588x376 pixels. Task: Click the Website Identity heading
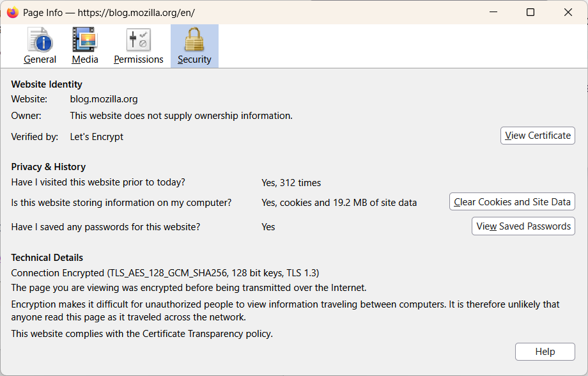(47, 84)
